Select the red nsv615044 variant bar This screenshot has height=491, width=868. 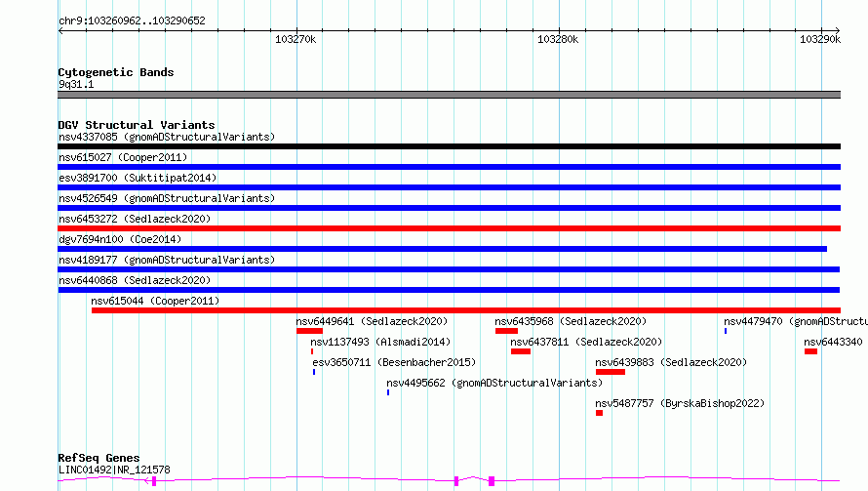coord(466,310)
